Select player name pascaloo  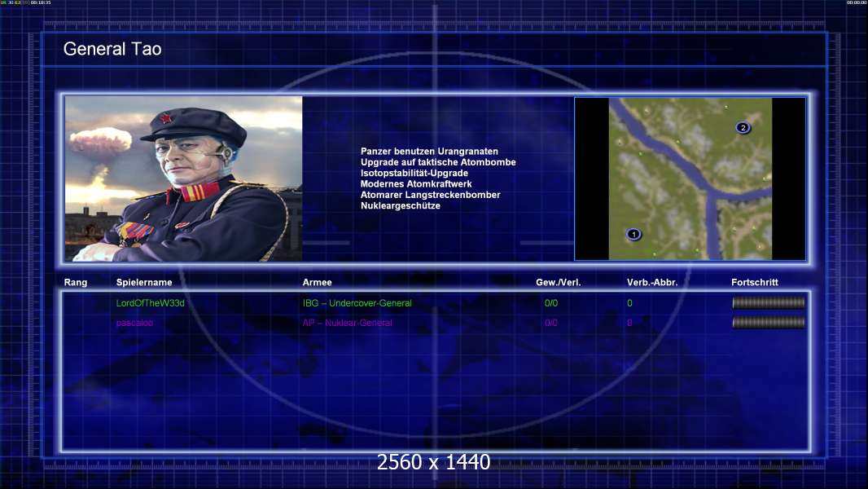pos(134,323)
